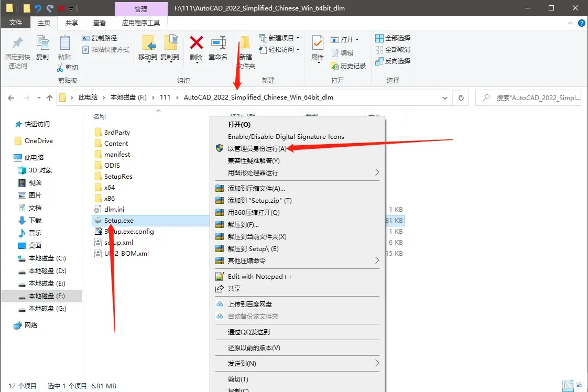The height and width of the screenshot is (392, 588).
Task: Open the Quick Access Toolbar customize dropdown in the title bar
Action: click(x=71, y=8)
